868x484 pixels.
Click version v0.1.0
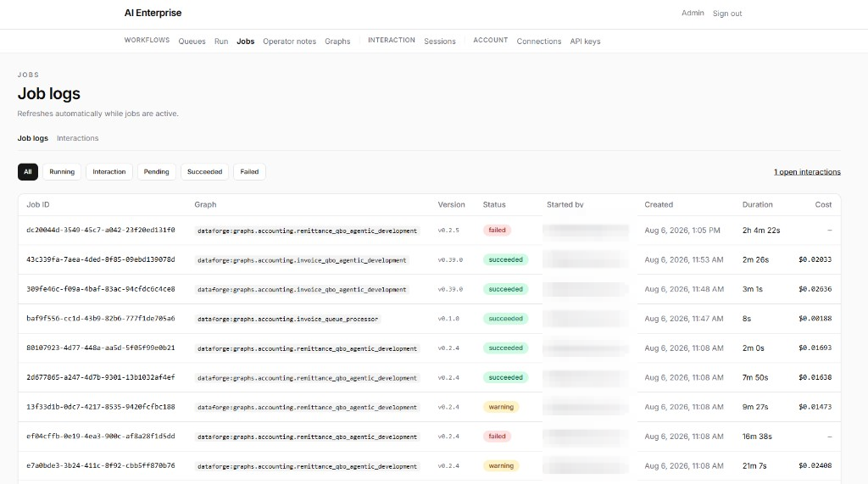(448, 319)
